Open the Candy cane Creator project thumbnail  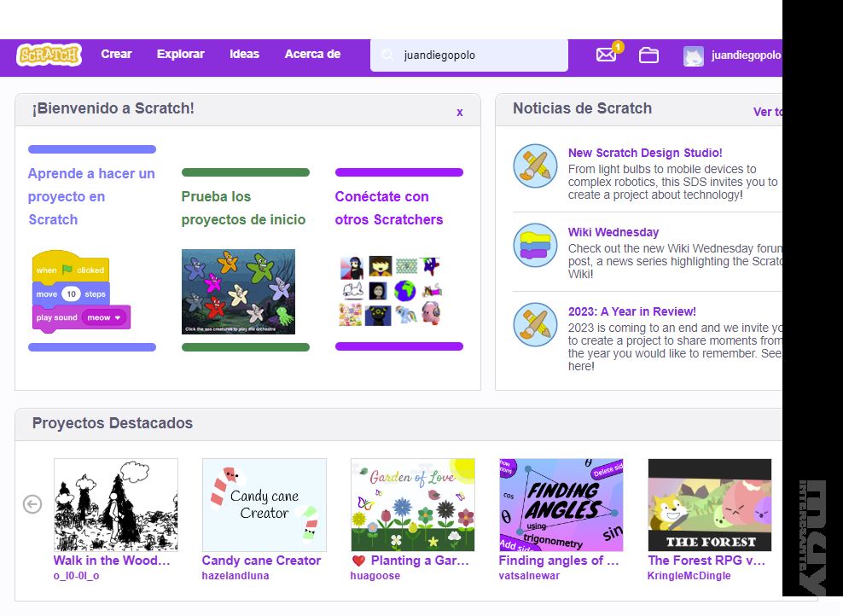265,504
